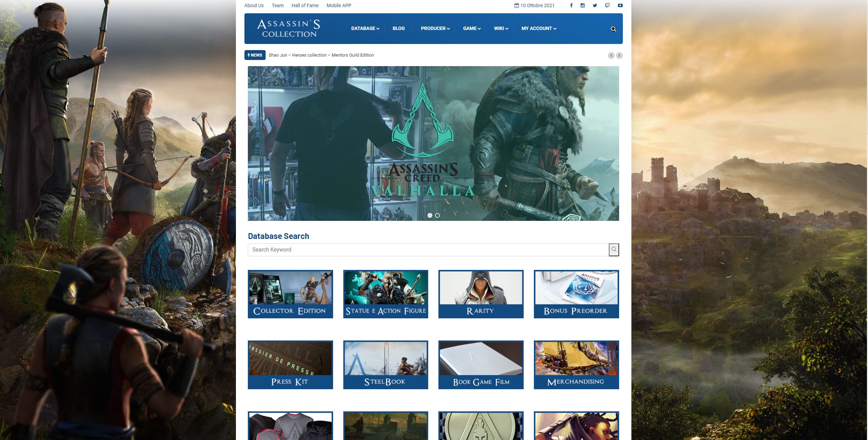
Task: Click the Database Search magnifier button
Action: tap(614, 249)
